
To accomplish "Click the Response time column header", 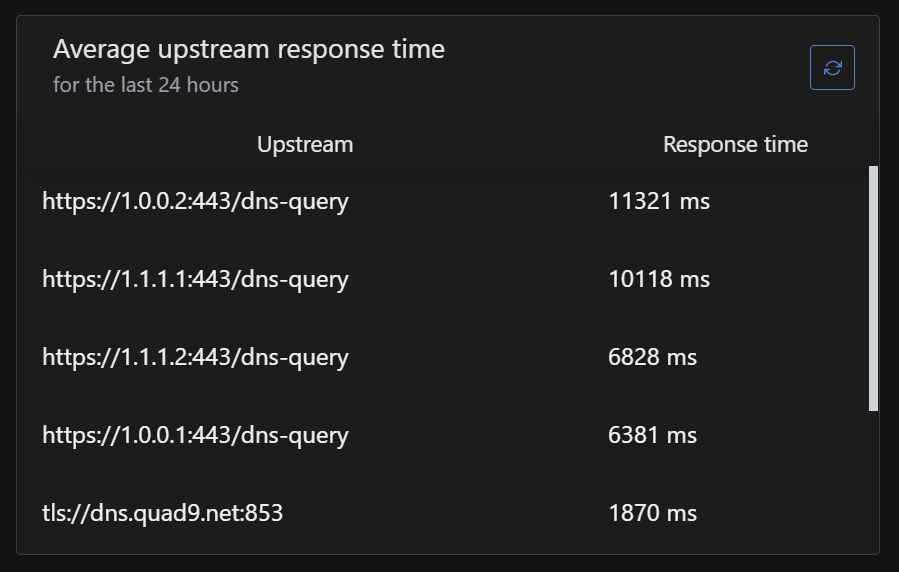I will pyautogui.click(x=735, y=144).
